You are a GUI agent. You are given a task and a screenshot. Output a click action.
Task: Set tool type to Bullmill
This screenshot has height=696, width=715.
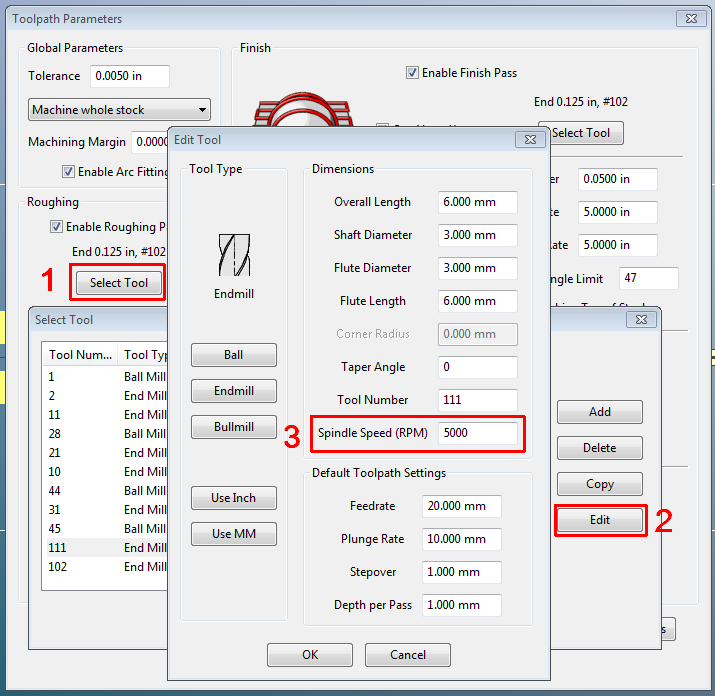(x=233, y=427)
